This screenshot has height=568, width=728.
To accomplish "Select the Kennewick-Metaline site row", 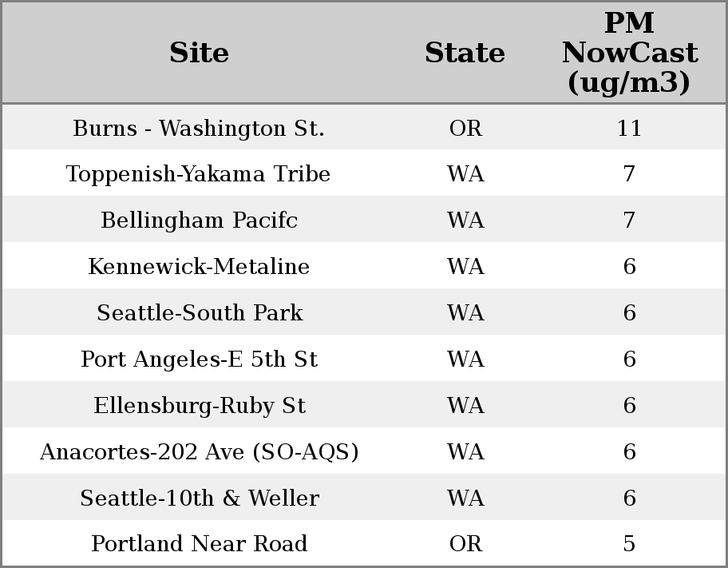I will (x=199, y=267).
